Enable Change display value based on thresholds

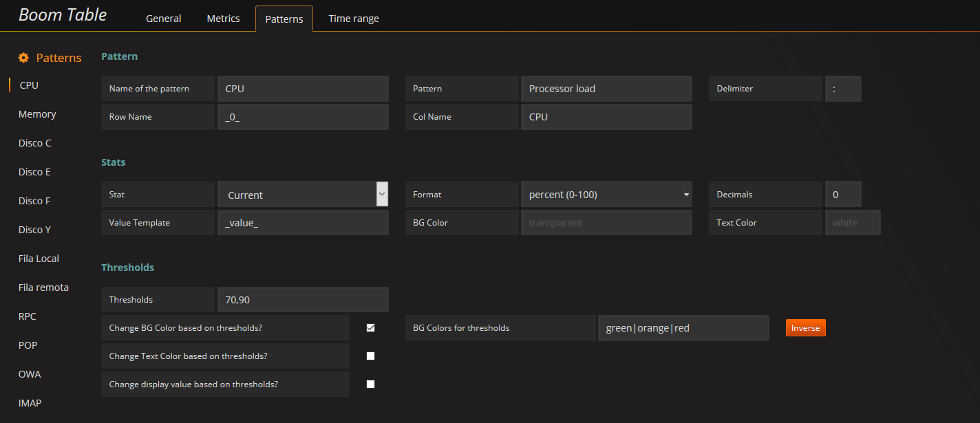371,384
